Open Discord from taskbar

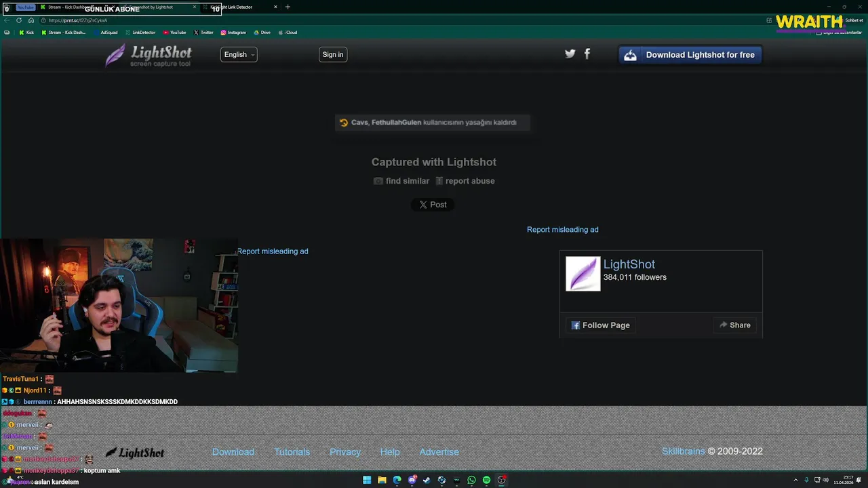pos(412,480)
